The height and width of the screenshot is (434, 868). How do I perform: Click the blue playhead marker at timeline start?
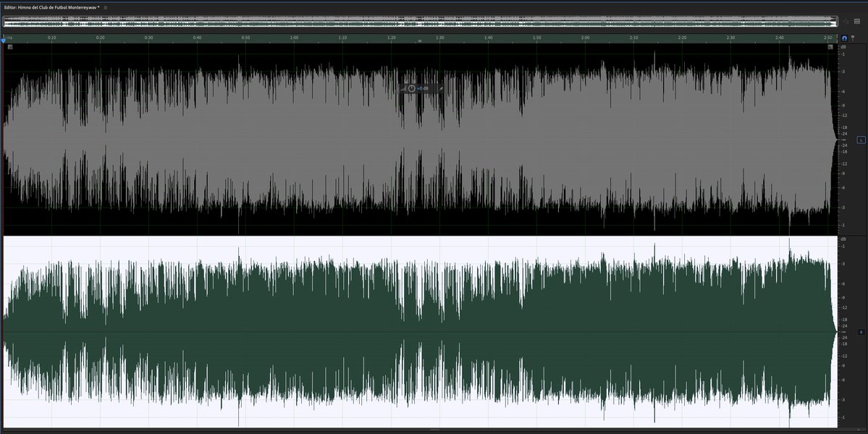[x=4, y=41]
